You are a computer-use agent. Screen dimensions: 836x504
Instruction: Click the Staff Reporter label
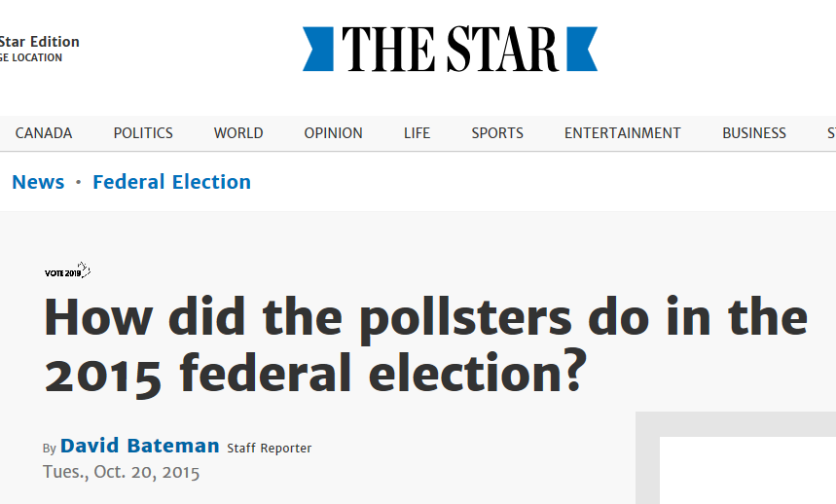[x=270, y=449]
